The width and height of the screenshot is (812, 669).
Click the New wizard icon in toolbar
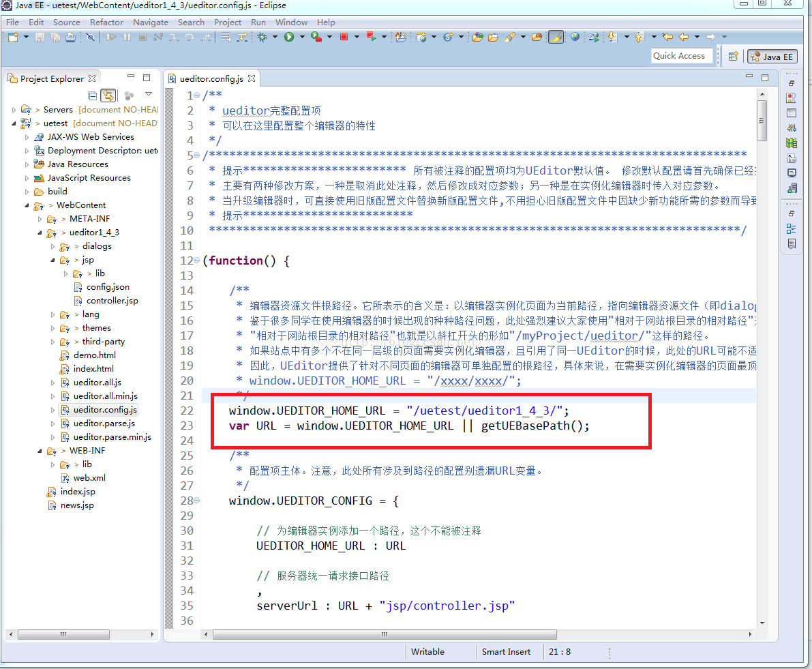click(13, 37)
